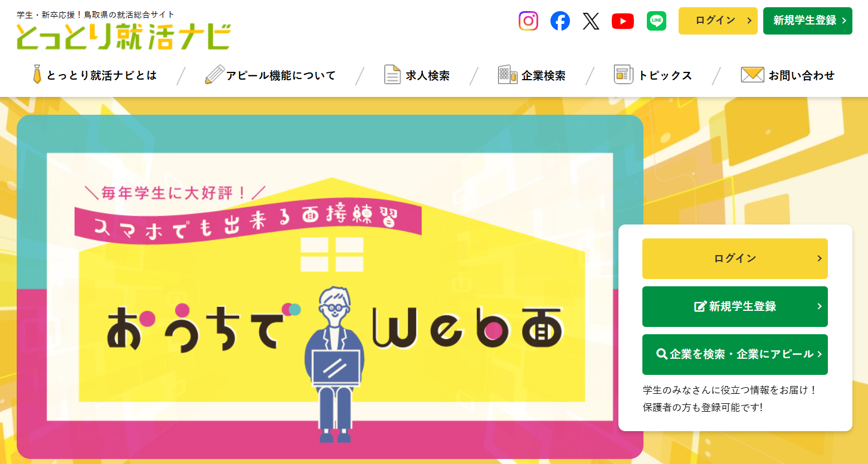The width and height of the screenshot is (868, 464).
Task: Click the envelope icon beside お問い合わせ
Action: (753, 75)
